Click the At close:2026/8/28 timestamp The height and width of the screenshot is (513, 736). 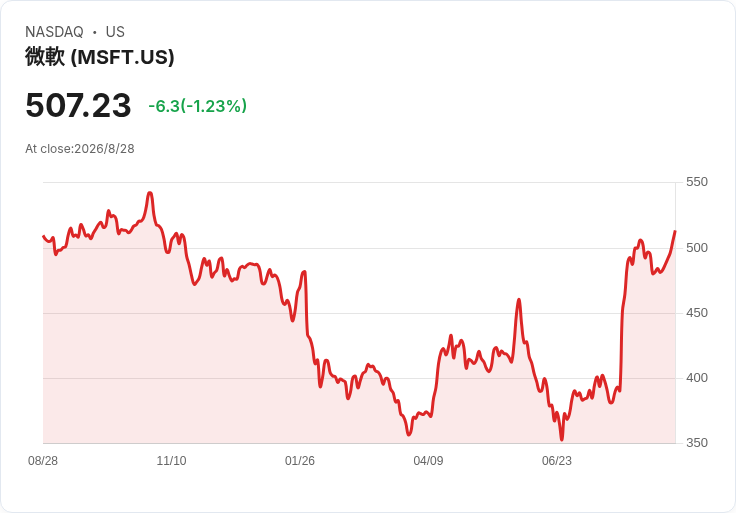(80, 149)
